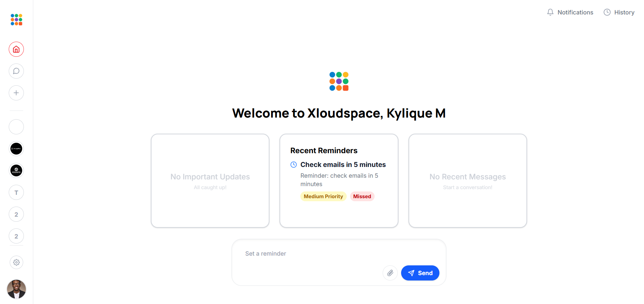Screen dimensions: 644x304
Task: Select the 'T' workspace circle
Action: 16,192
